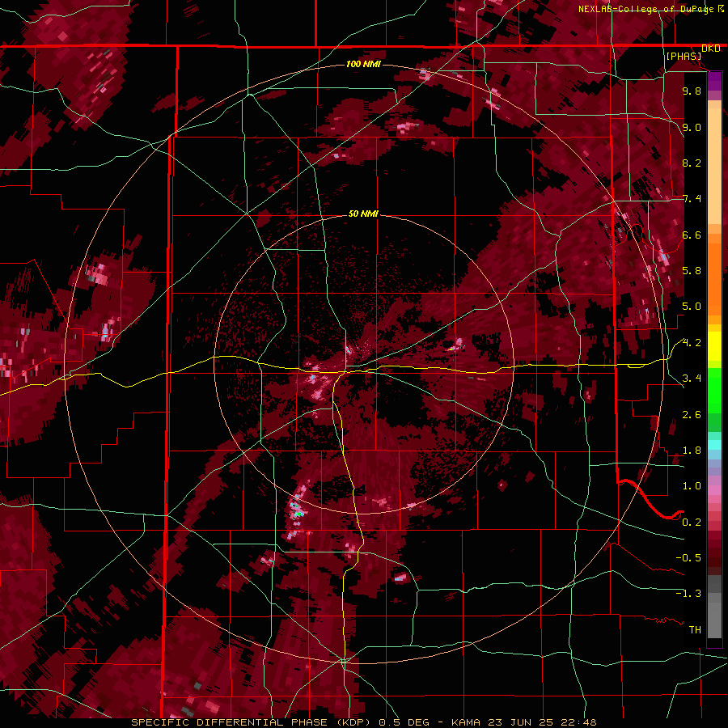Image resolution: width=728 pixels, height=728 pixels.
Task: Click the 2.6 scale value
Action: click(x=692, y=415)
